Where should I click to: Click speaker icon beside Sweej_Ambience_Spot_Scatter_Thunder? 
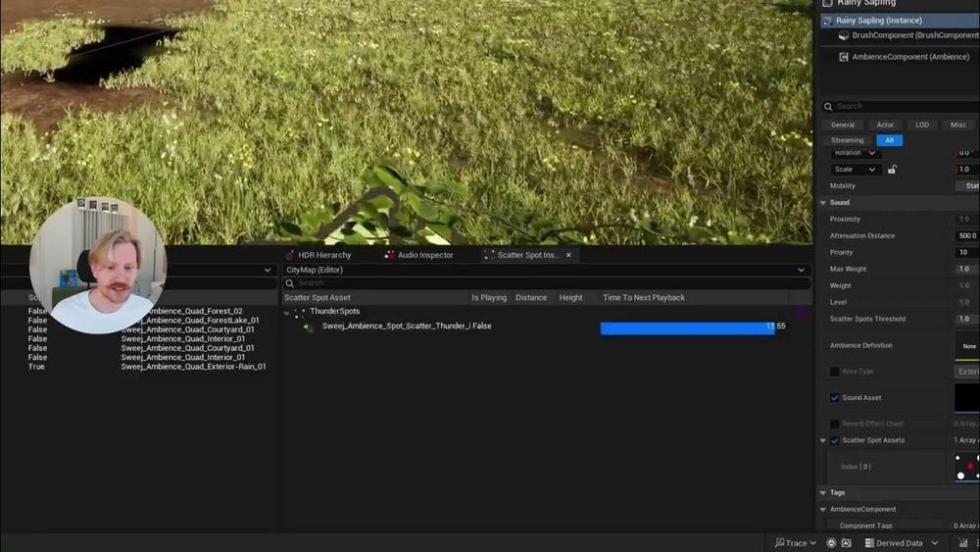tap(308, 326)
